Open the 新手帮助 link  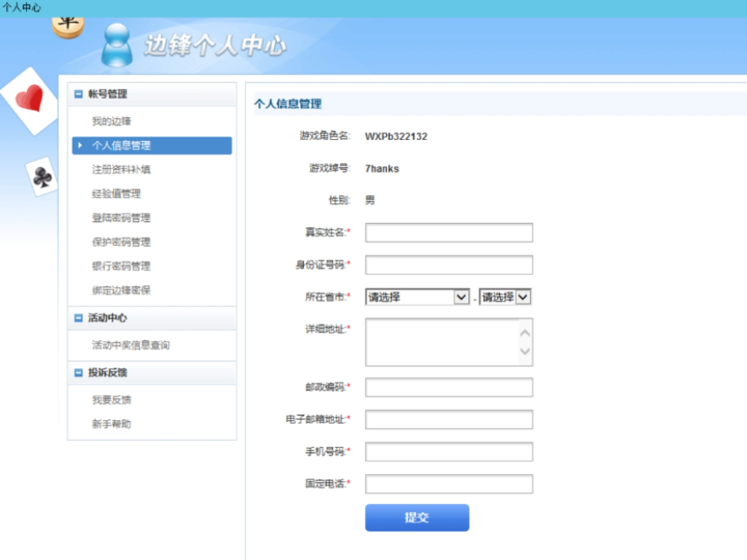pos(111,424)
